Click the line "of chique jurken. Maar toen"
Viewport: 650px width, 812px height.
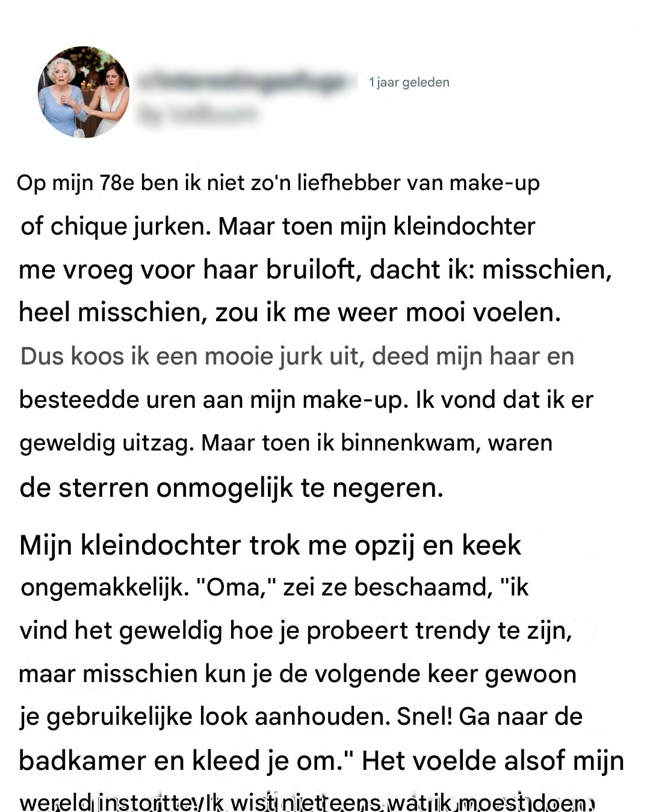coord(277,227)
